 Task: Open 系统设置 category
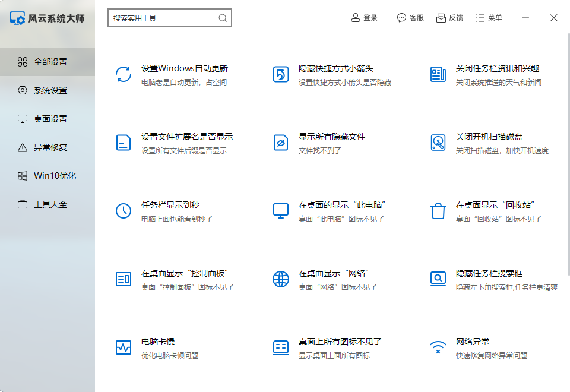pyautogui.click(x=47, y=90)
